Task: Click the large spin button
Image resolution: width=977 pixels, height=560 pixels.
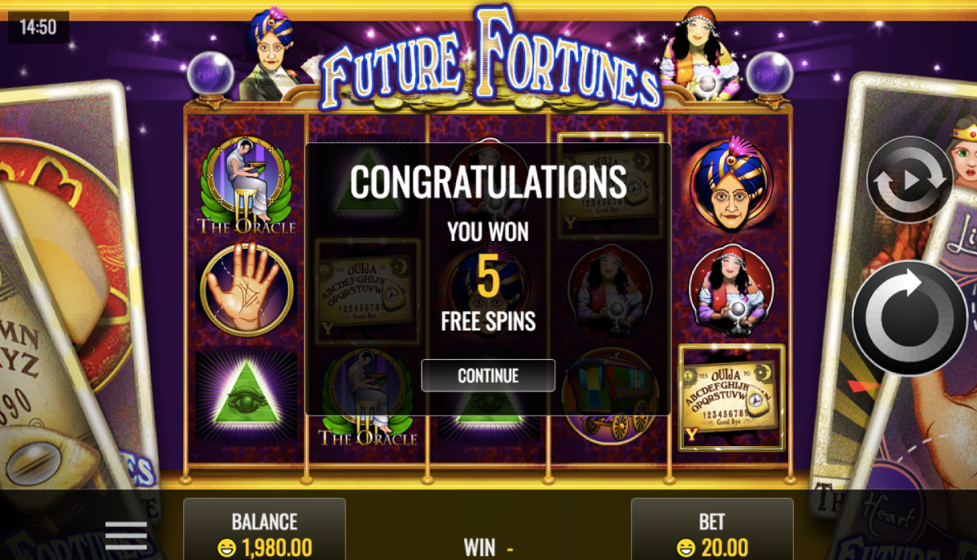Action: tap(909, 317)
